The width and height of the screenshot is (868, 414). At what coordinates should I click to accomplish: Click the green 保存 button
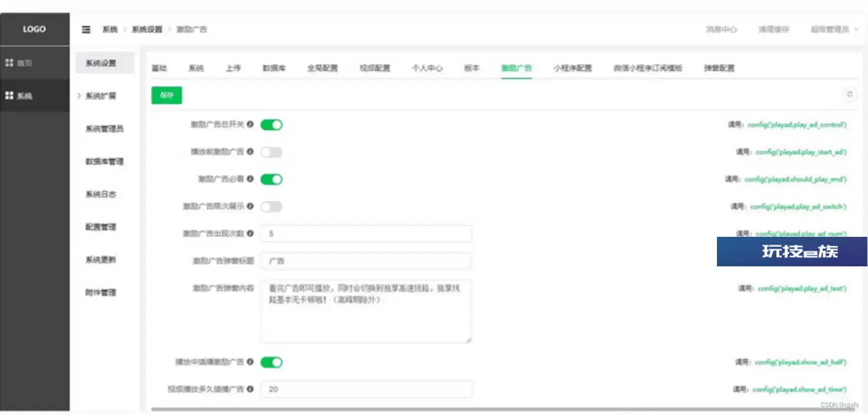point(167,95)
